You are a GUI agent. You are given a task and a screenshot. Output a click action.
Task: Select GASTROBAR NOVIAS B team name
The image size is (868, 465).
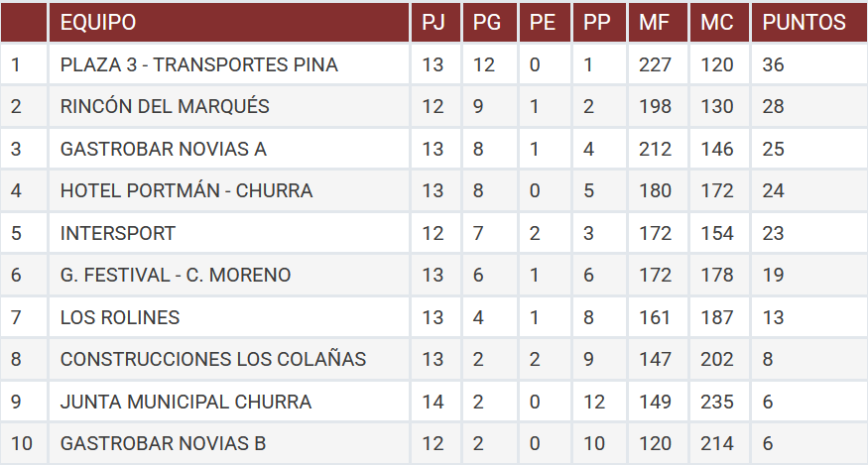coord(163,443)
